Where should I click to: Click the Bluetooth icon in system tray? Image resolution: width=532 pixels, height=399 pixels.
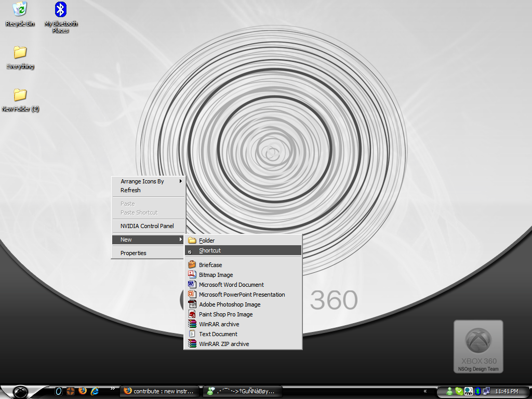pos(478,391)
